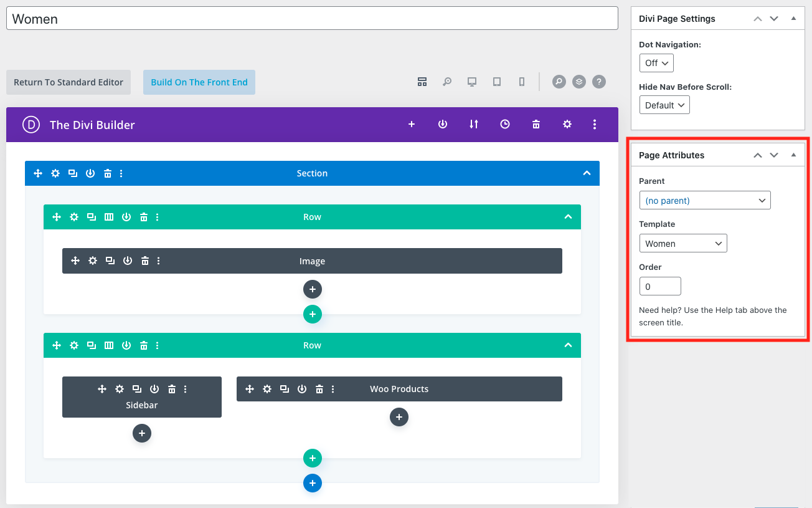Add new row with green plus under Image
The height and width of the screenshot is (508, 812).
pyautogui.click(x=313, y=314)
